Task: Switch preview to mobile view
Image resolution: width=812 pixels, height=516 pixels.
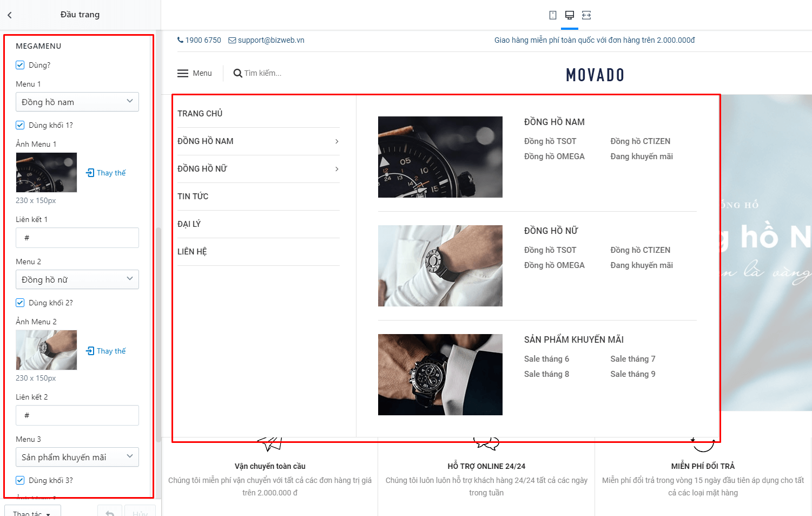Action: coord(553,15)
